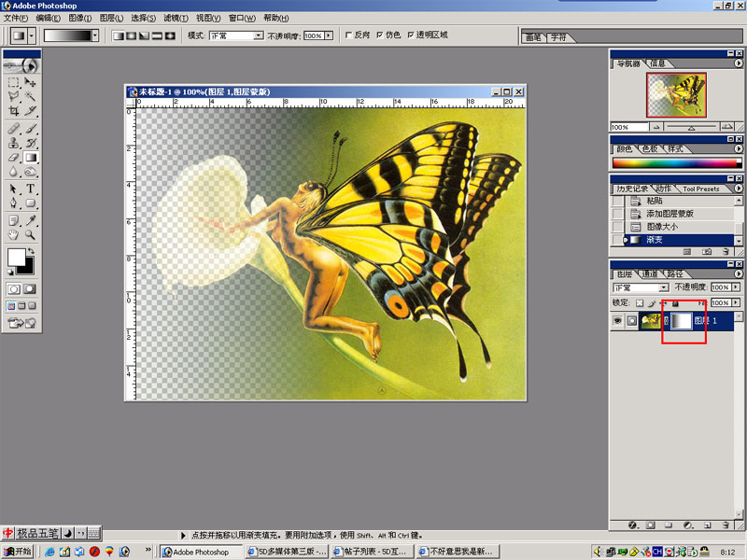Open the 图层(L) menu

[111, 18]
